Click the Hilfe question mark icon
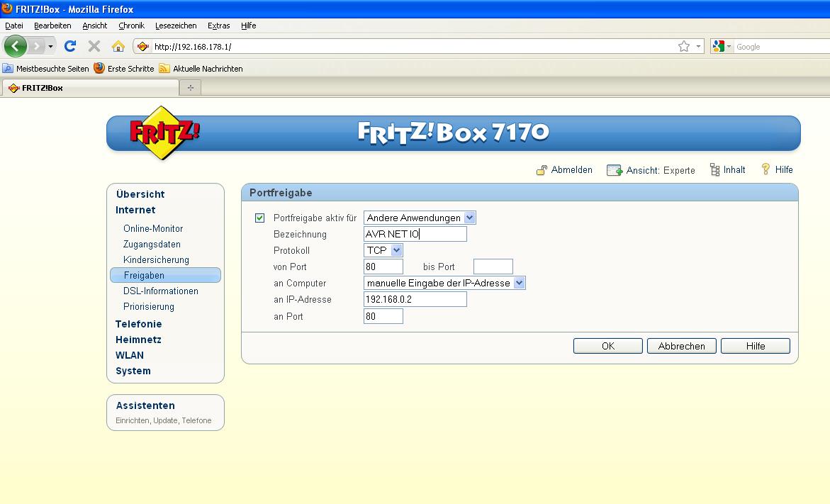830x504 pixels. pos(765,169)
